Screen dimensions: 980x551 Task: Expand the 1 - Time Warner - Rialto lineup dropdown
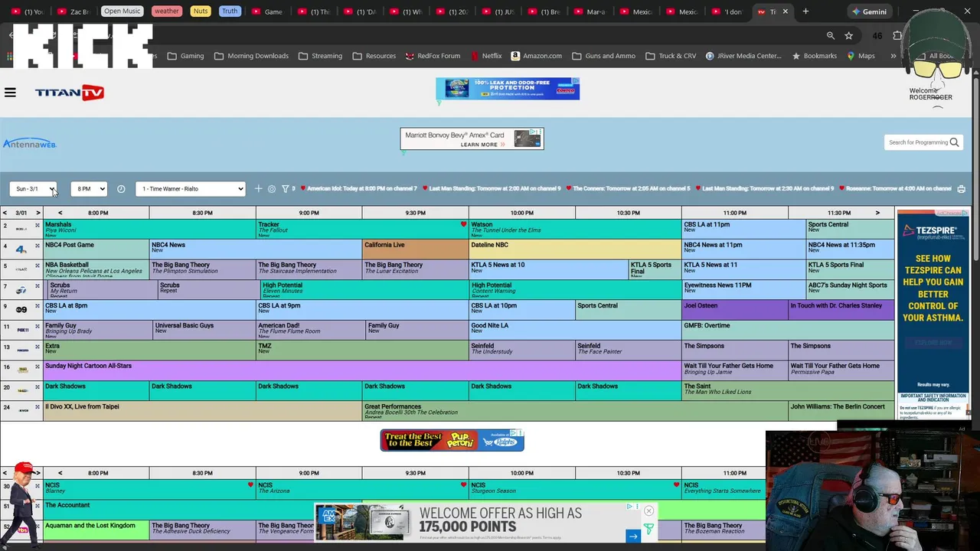[x=191, y=189]
